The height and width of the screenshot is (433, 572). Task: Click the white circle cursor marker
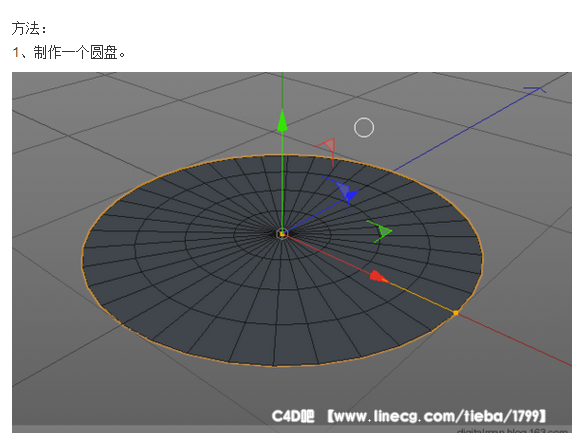364,128
